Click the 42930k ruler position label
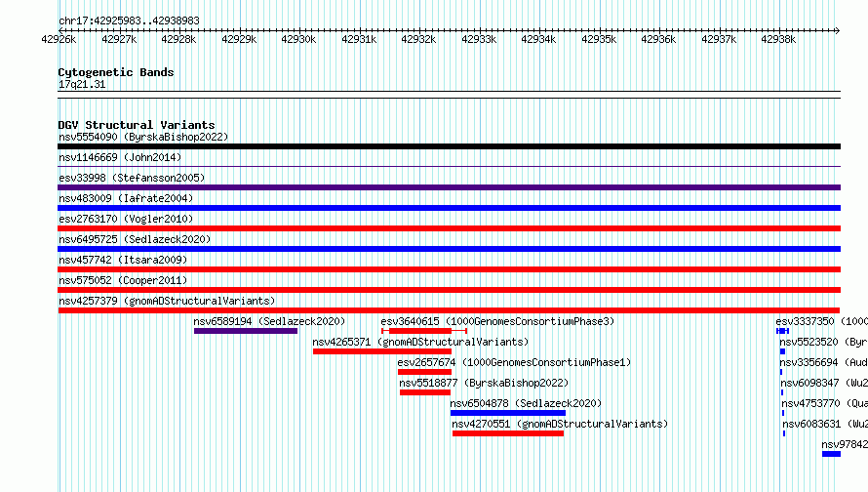This screenshot has height=492, width=868. click(298, 39)
